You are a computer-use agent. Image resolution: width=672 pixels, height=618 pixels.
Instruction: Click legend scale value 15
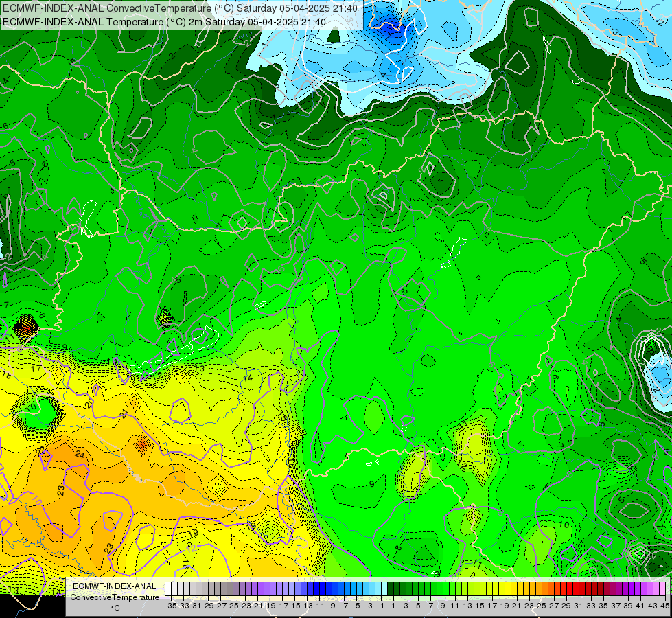(480, 606)
